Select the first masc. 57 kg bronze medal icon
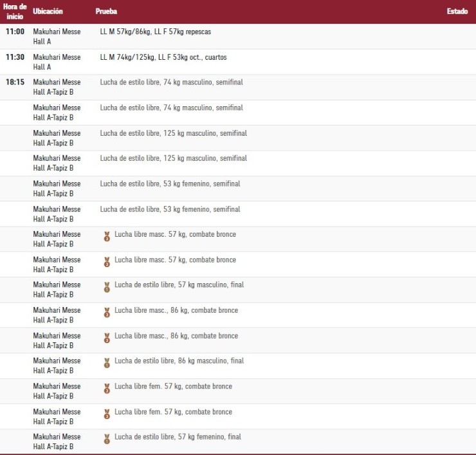Screen dimensions: 476x455 [107, 236]
